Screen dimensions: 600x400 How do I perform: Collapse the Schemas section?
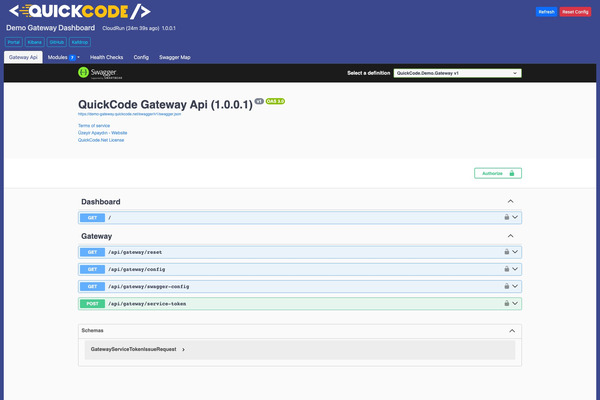(x=512, y=331)
